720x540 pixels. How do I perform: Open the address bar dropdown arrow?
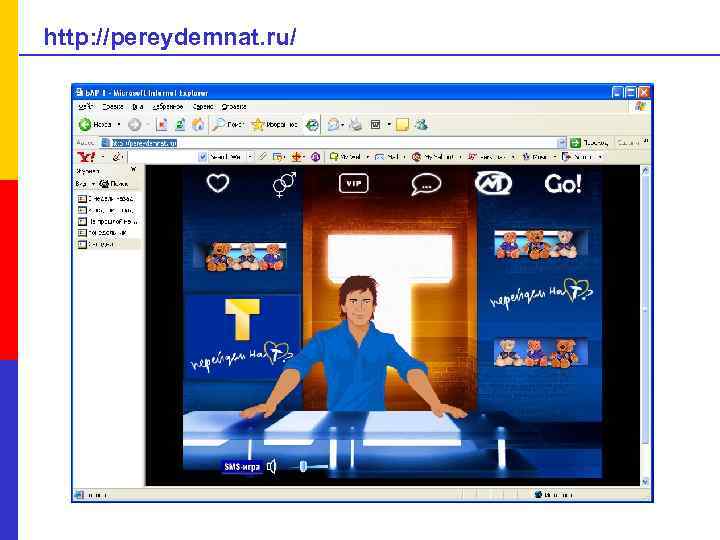pos(562,143)
